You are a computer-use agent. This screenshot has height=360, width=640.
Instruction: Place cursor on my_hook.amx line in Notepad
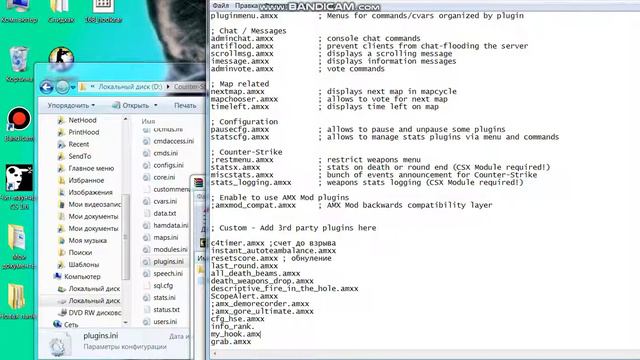(x=236, y=334)
